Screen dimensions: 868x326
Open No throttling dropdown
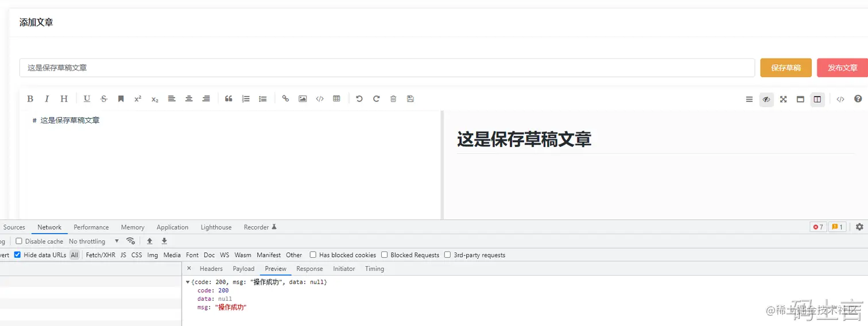(94, 241)
